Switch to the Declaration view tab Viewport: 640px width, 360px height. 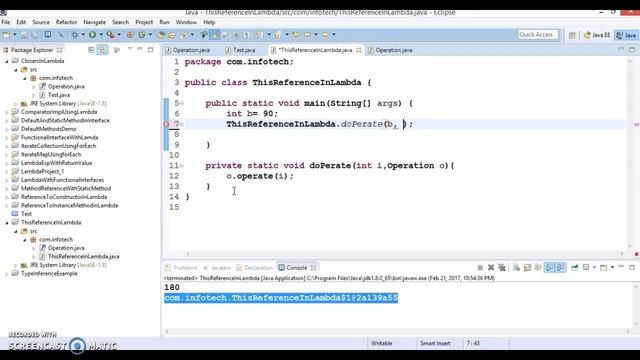pyautogui.click(x=255, y=268)
